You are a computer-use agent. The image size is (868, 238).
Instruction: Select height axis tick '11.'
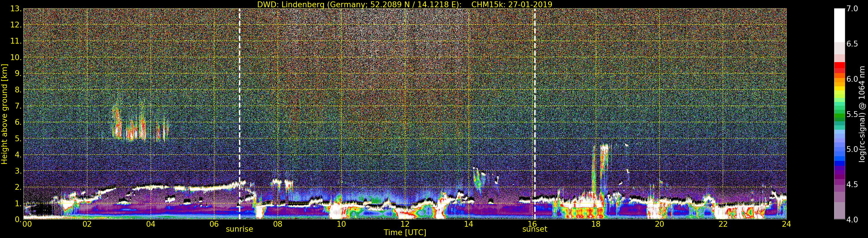click(x=16, y=41)
